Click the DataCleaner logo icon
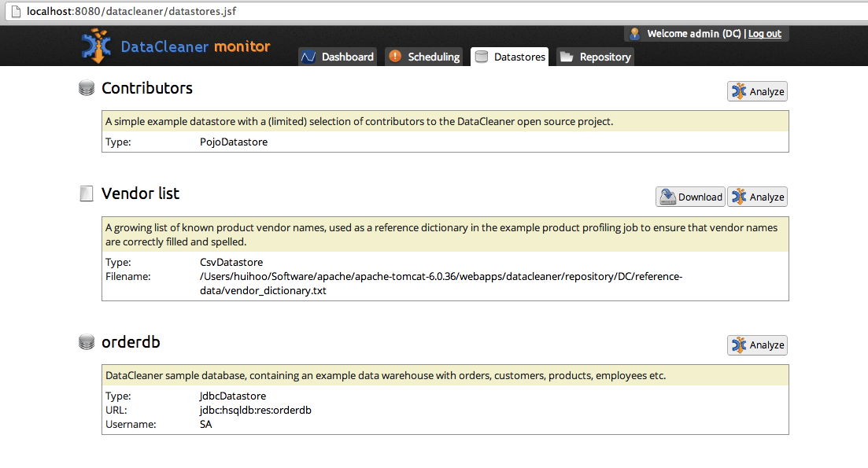The image size is (868, 468). pos(96,46)
